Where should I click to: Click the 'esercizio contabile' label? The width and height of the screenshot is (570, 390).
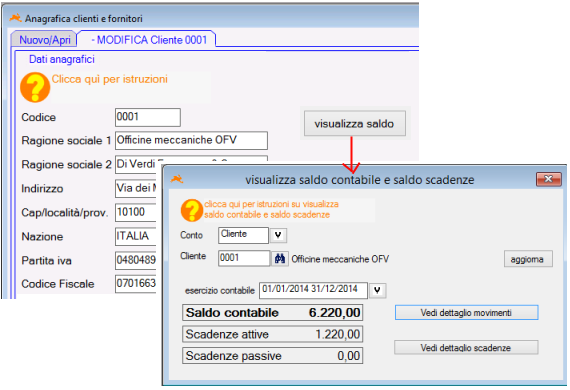click(220, 291)
